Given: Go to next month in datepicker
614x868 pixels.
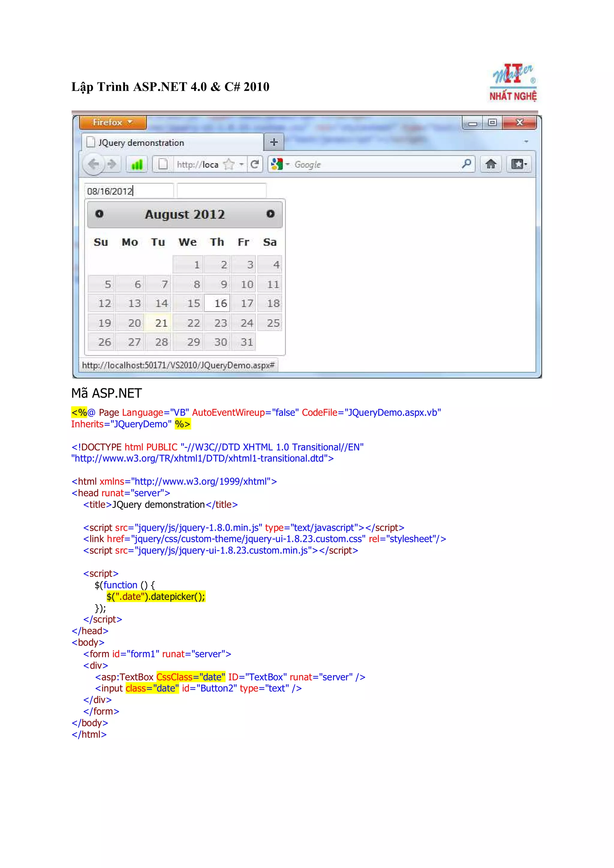Looking at the screenshot, I should (x=270, y=214).
